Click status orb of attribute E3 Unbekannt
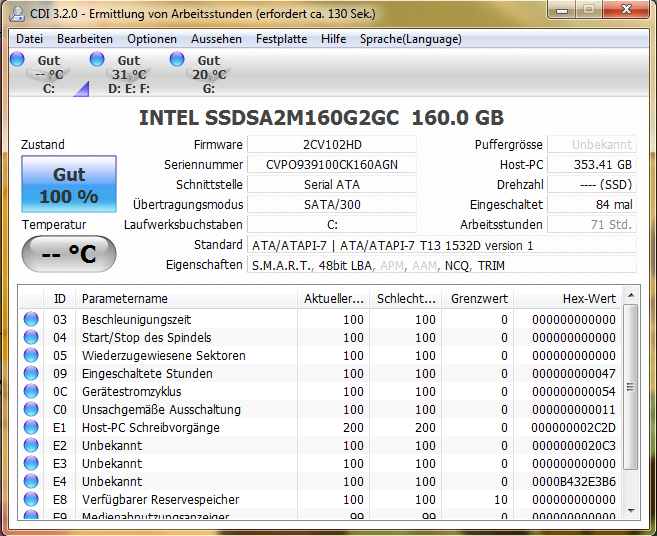Image resolution: width=657 pixels, height=536 pixels. [31, 463]
